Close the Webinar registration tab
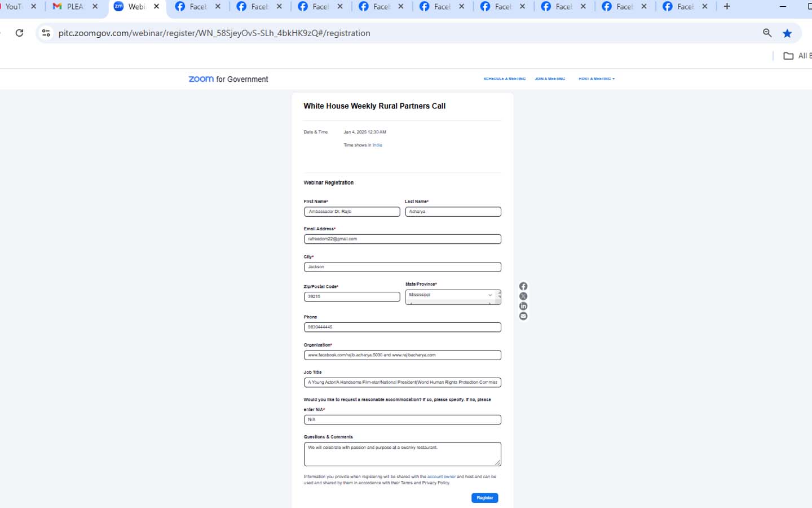Image resolution: width=812 pixels, height=508 pixels. [x=156, y=7]
